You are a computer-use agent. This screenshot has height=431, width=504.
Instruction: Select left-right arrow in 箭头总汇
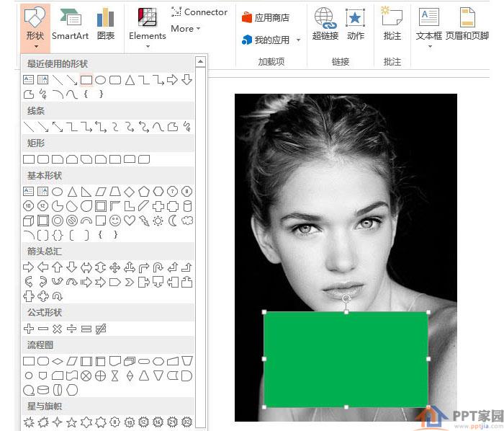tap(86, 267)
